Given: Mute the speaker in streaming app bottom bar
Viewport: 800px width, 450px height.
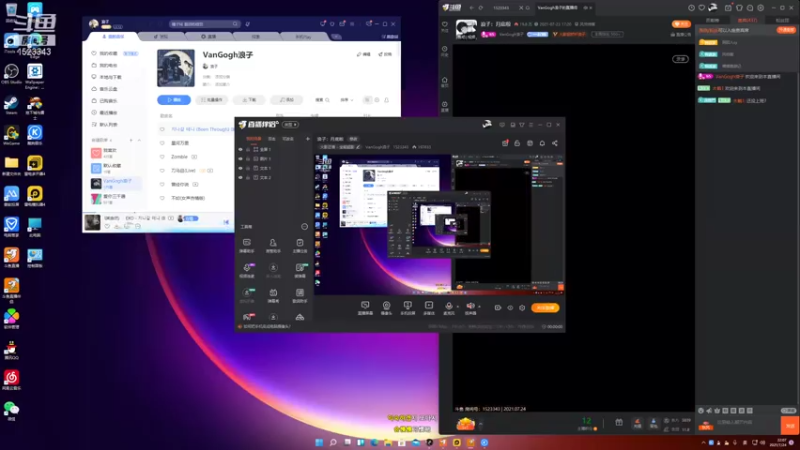Looking at the screenshot, I should coord(470,305).
